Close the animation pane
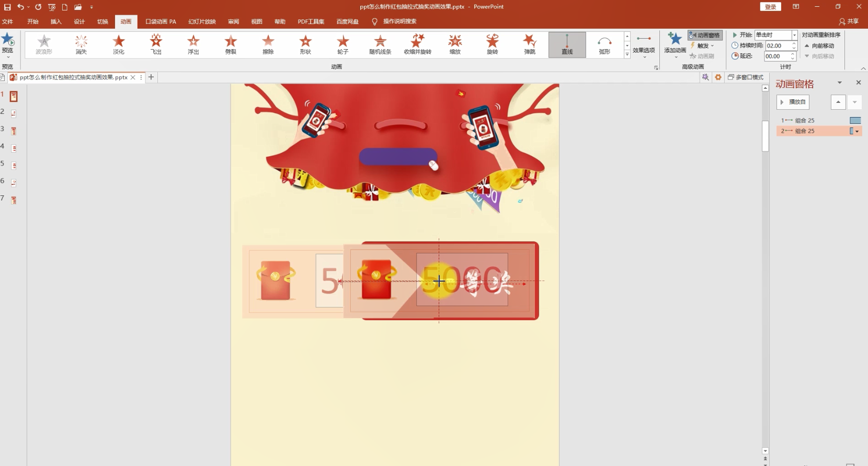 (x=858, y=83)
